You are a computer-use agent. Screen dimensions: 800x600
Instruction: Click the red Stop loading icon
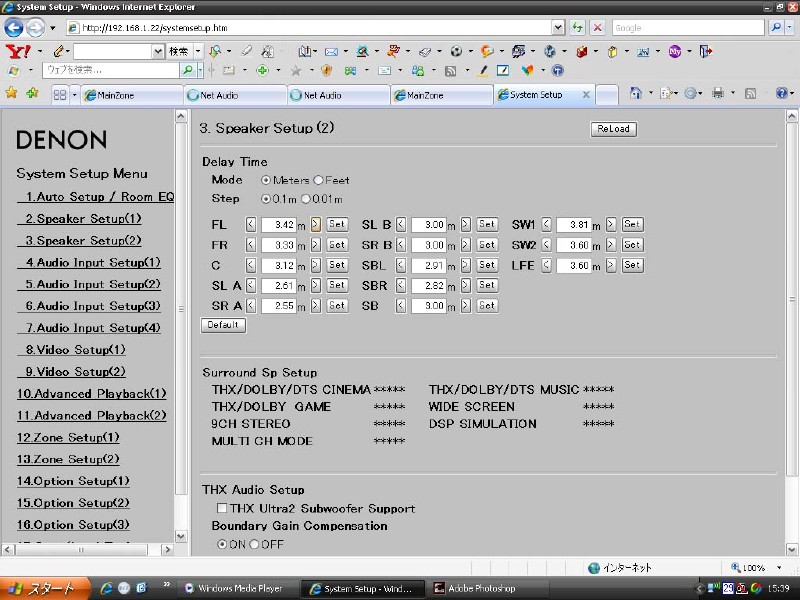pyautogui.click(x=597, y=28)
